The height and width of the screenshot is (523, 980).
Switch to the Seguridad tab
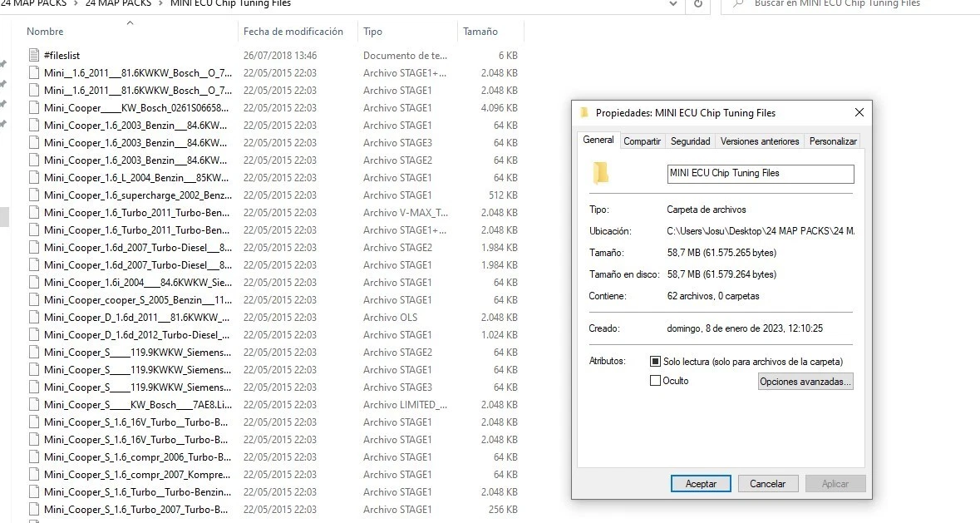tap(690, 141)
